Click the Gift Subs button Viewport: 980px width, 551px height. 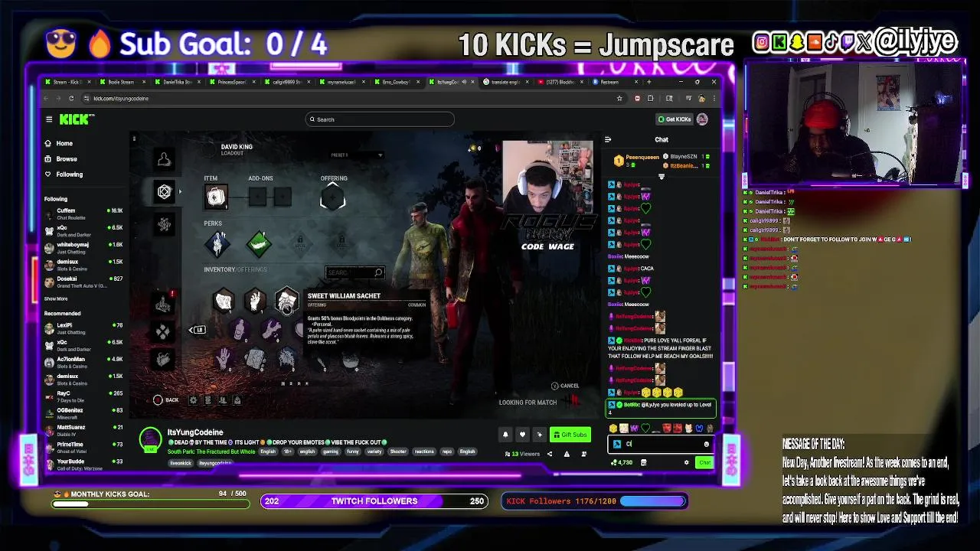570,435
